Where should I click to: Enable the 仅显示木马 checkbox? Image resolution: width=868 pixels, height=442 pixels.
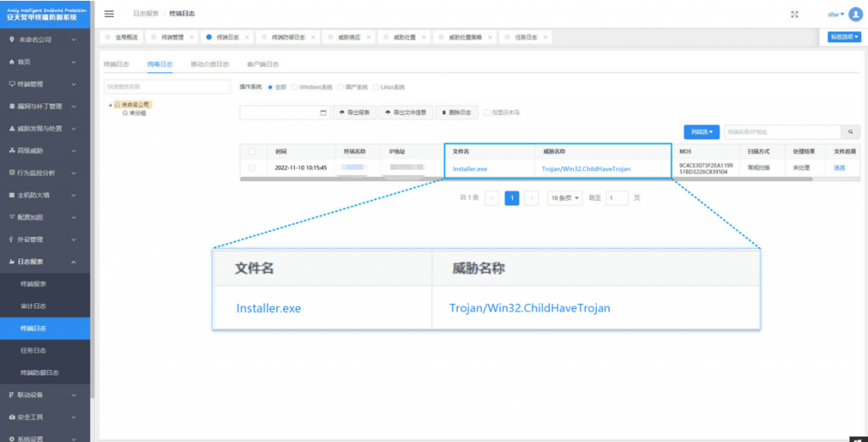pyautogui.click(x=487, y=113)
